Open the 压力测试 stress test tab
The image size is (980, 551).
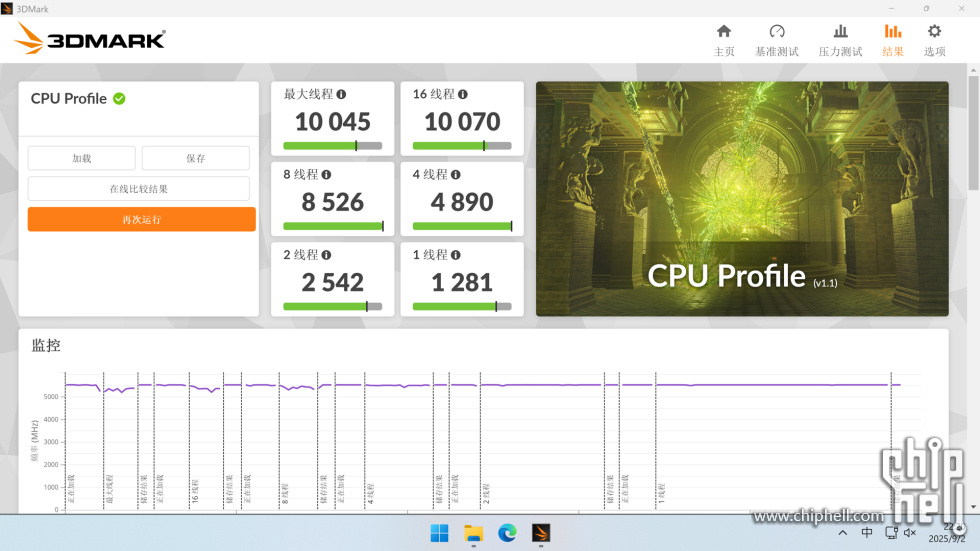tap(841, 40)
